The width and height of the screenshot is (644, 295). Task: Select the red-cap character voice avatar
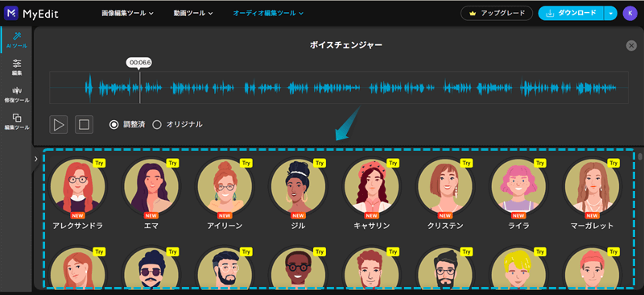592,268
